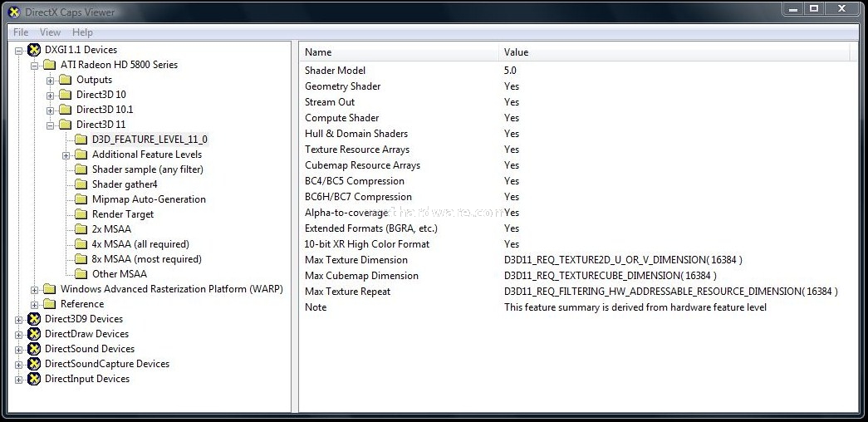The width and height of the screenshot is (868, 422).
Task: Click the Render Target folder icon
Action: pos(81,214)
